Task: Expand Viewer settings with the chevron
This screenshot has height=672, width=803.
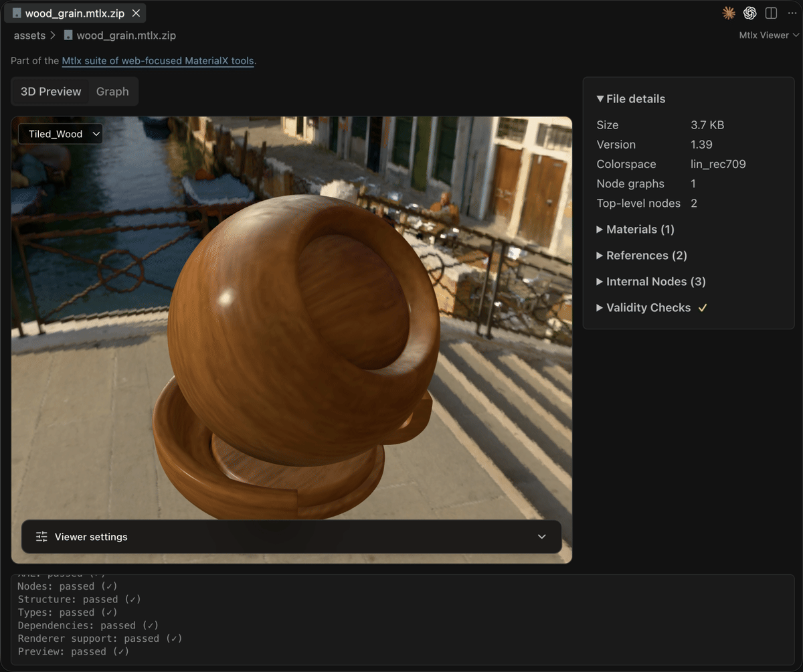Action: point(542,537)
